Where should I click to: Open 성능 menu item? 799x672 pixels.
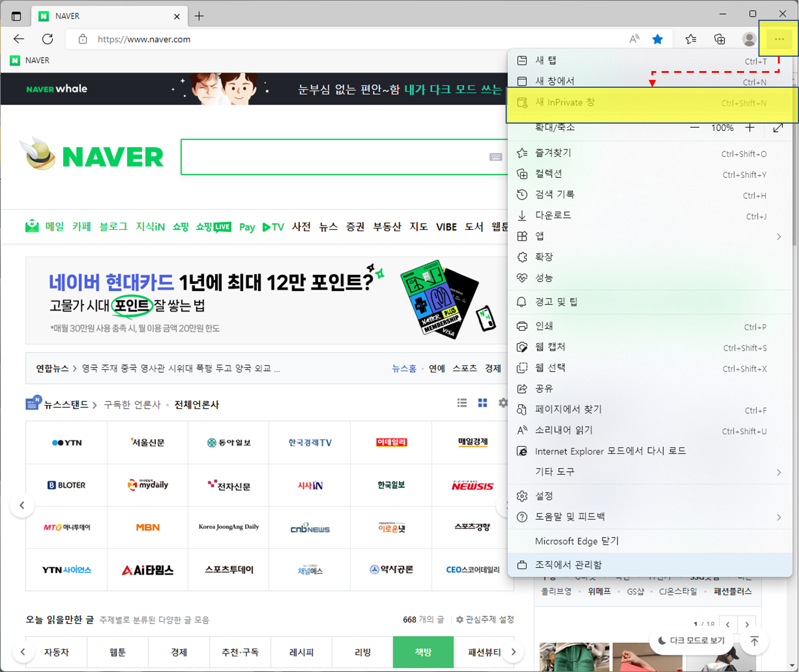(650, 278)
